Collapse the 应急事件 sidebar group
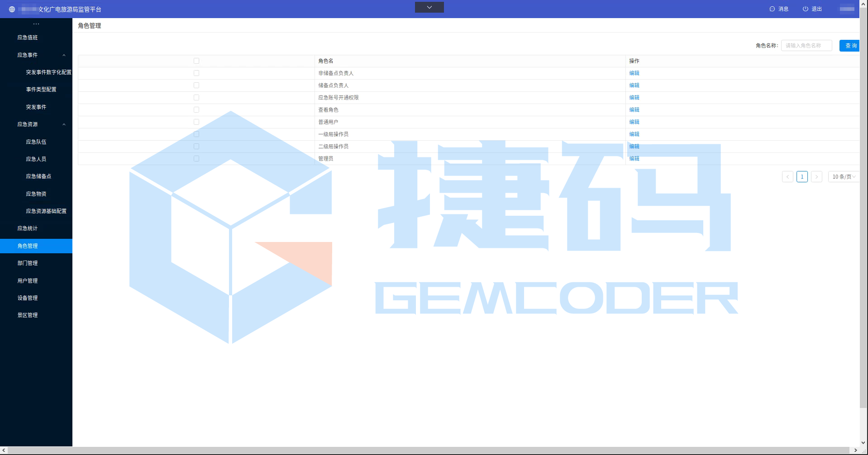 point(64,55)
